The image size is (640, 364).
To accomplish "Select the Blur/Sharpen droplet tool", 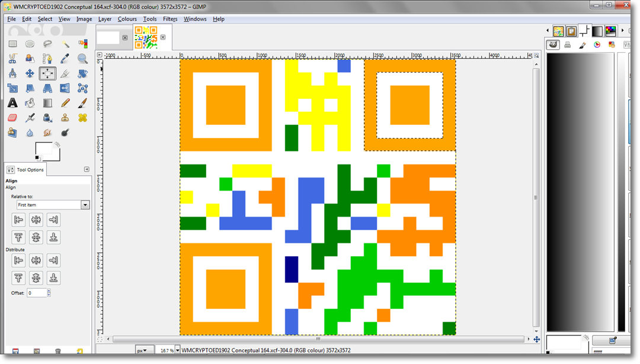I will click(x=30, y=133).
